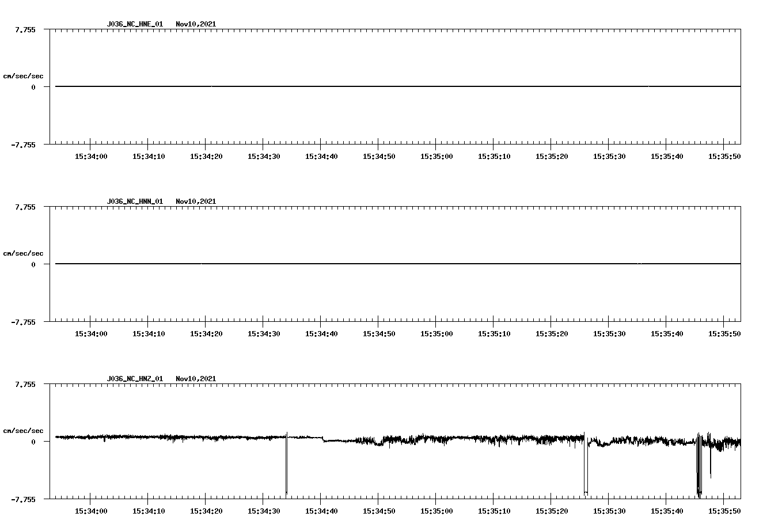782x532 pixels.
Task: Click the 15:34:30 time label under the HNZ plot
Action: click(x=264, y=511)
